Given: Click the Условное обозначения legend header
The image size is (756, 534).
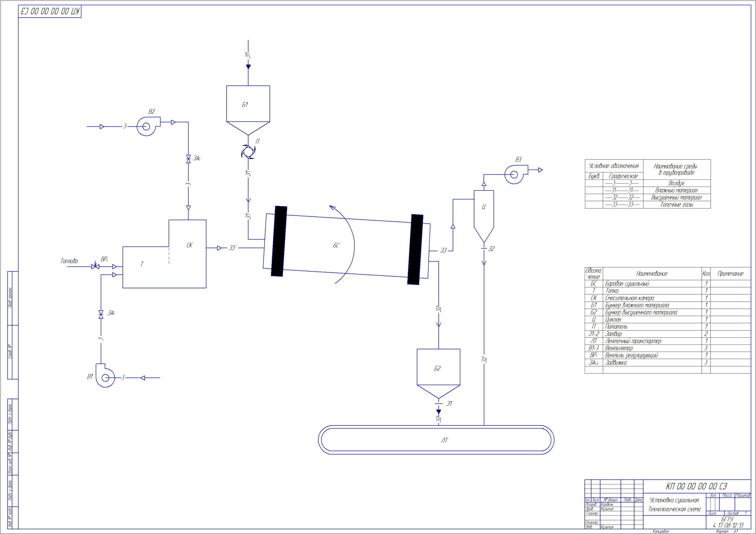Looking at the screenshot, I should point(613,166).
